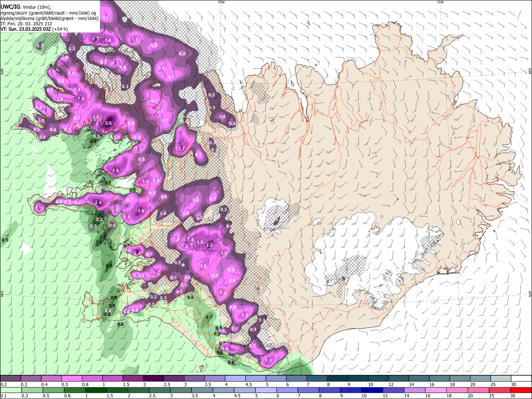Click the "2.4" snowfall value on the map
Viewport: 532px width, 399px height.
click(x=99, y=202)
